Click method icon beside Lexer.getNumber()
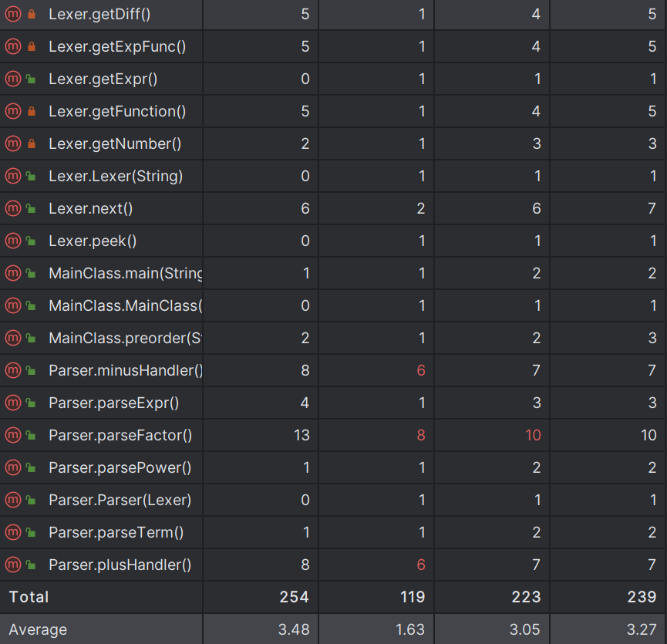 click(x=13, y=143)
